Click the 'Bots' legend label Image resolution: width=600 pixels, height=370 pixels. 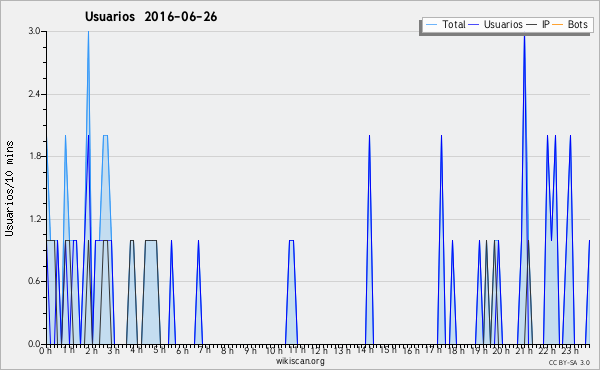tap(577, 24)
